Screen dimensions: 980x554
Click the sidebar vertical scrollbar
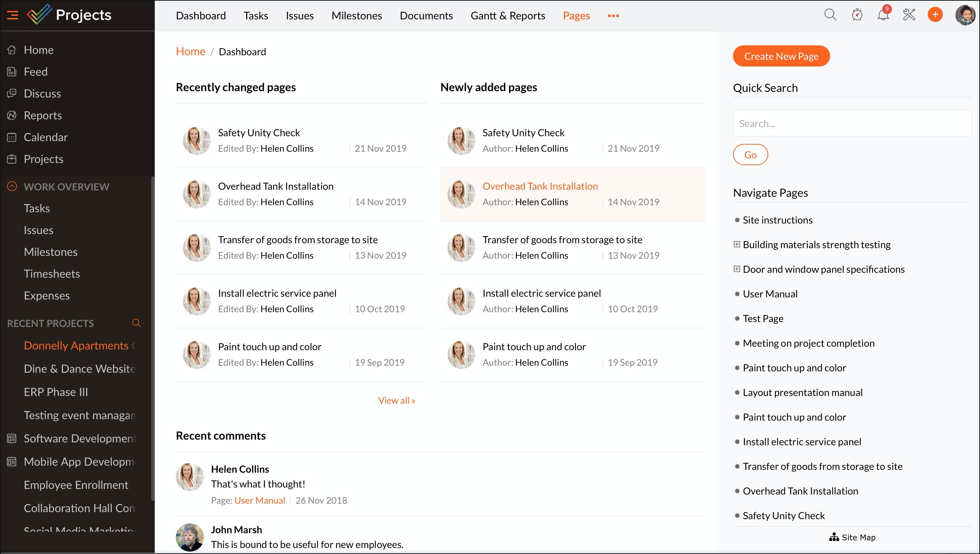[153, 338]
